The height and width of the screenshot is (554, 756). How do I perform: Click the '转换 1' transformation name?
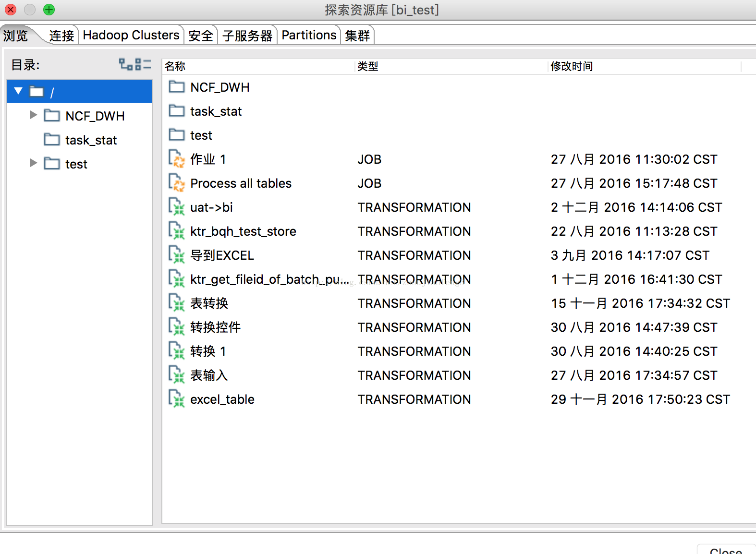[x=208, y=351]
